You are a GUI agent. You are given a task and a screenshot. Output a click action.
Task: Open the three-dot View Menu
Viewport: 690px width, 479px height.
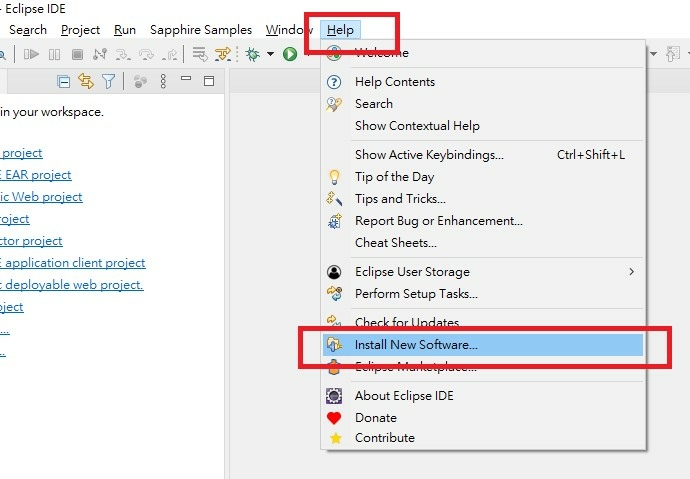(163, 81)
